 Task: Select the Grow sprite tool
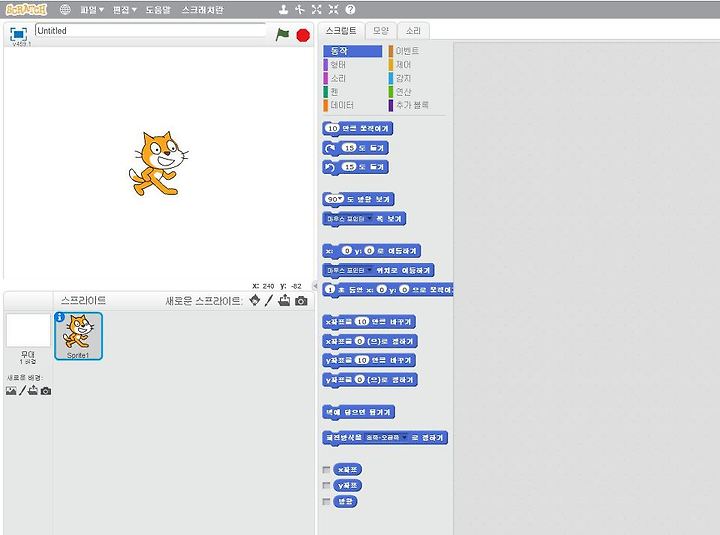point(316,9)
